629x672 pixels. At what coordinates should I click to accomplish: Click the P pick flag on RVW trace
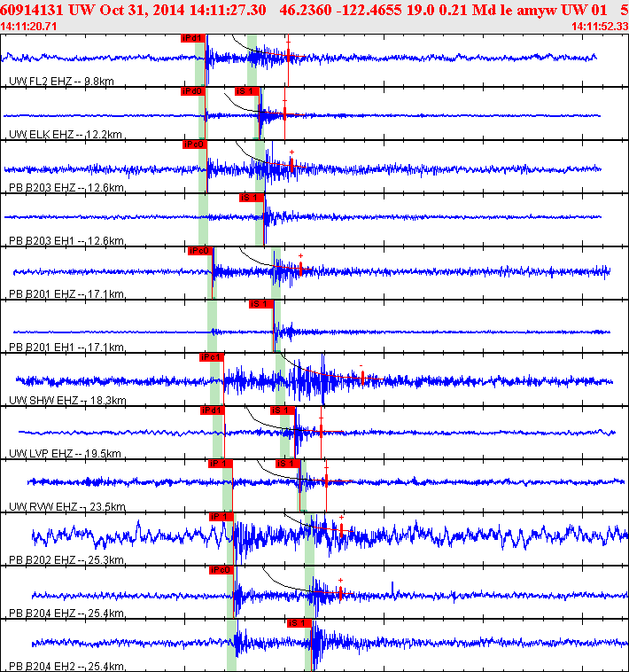[x=220, y=464]
